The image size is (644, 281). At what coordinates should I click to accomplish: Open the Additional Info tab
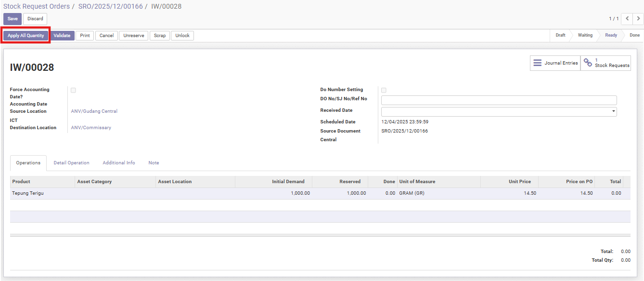(118, 163)
